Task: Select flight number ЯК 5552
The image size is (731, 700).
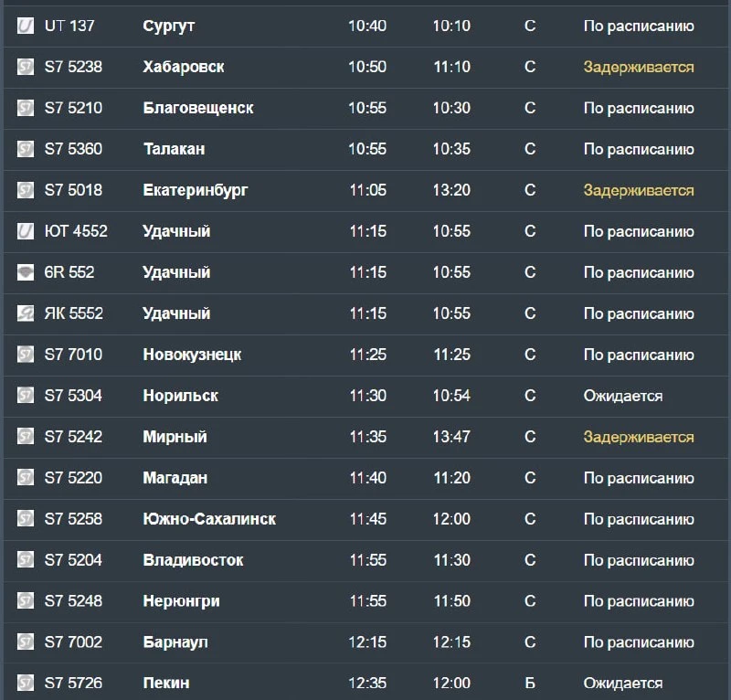Action: (x=74, y=313)
